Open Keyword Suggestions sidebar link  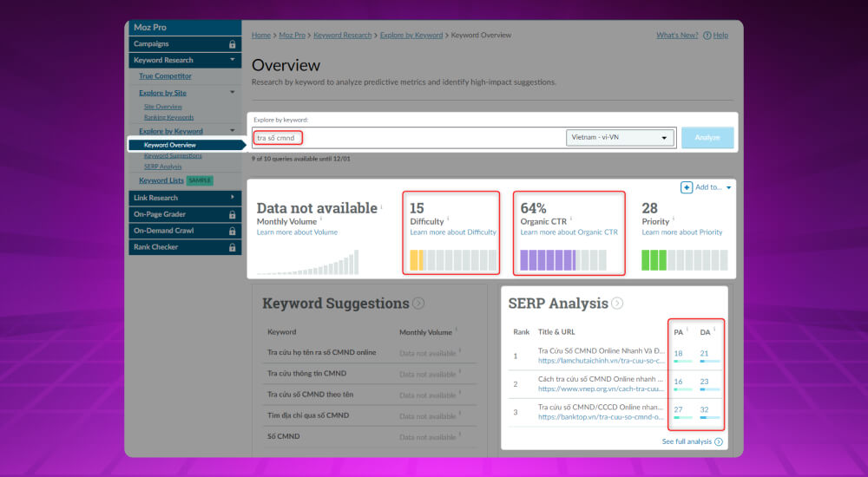click(x=173, y=156)
